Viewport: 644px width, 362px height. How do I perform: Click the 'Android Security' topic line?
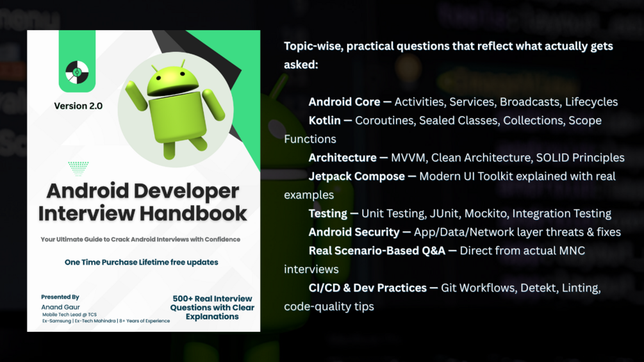coord(465,232)
